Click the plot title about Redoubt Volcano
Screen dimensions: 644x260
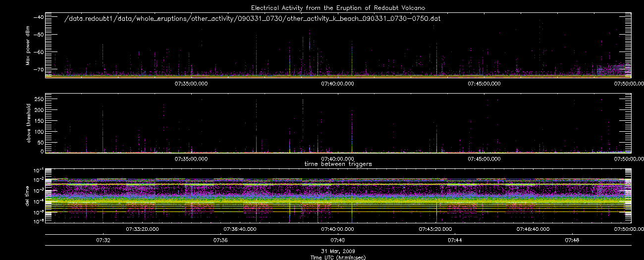coord(338,7)
